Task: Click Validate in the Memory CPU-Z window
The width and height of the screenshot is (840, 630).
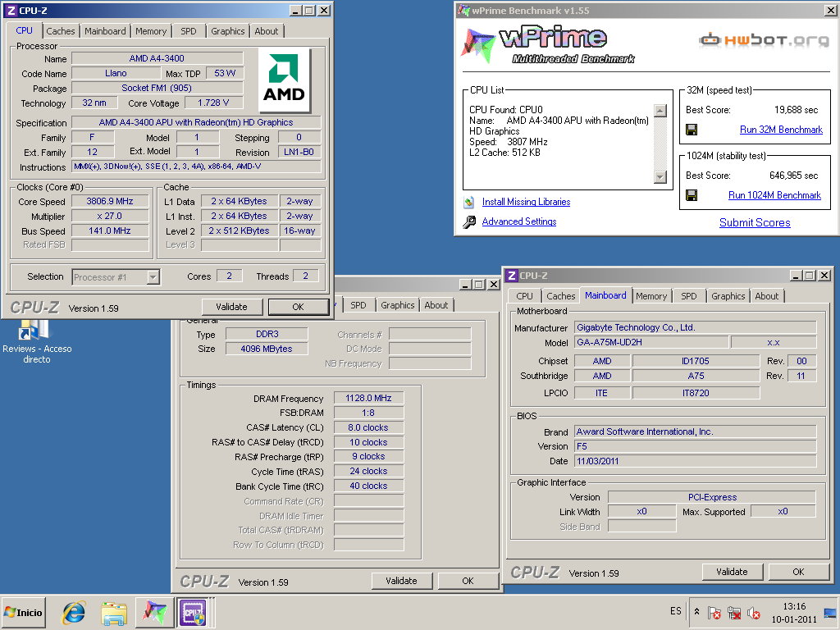Action: (402, 581)
